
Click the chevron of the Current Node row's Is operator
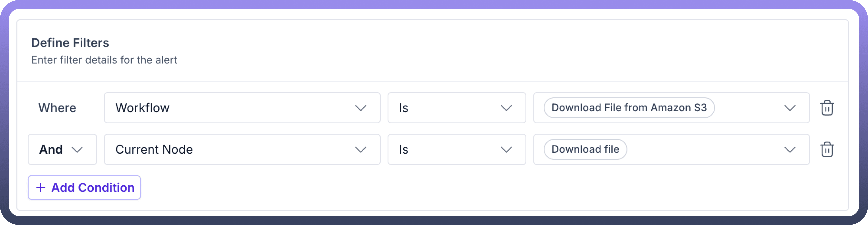(x=506, y=149)
